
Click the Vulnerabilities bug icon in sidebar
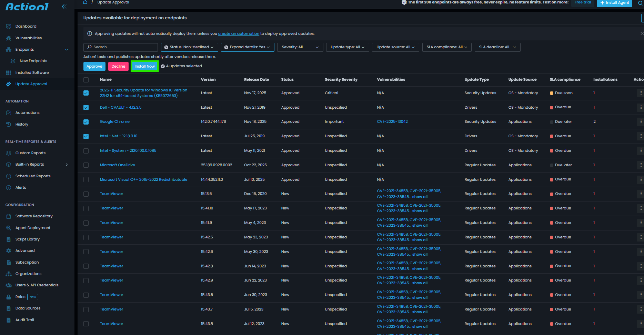pyautogui.click(x=9, y=38)
